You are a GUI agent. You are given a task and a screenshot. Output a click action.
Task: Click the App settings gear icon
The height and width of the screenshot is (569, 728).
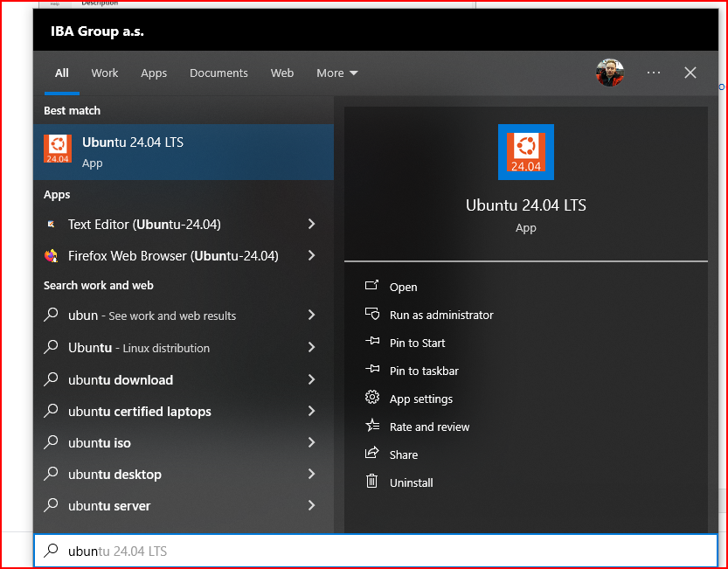[x=372, y=398]
